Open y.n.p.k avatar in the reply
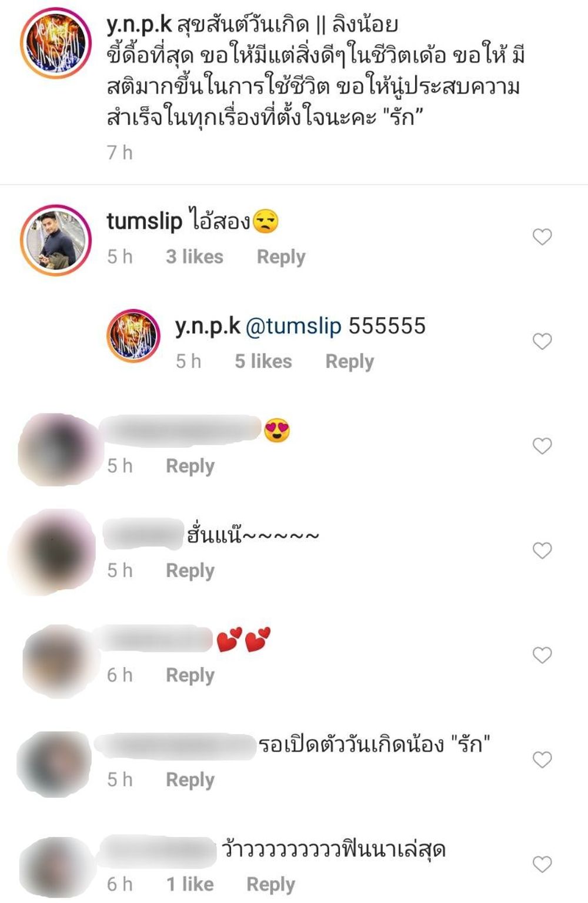 (x=133, y=335)
